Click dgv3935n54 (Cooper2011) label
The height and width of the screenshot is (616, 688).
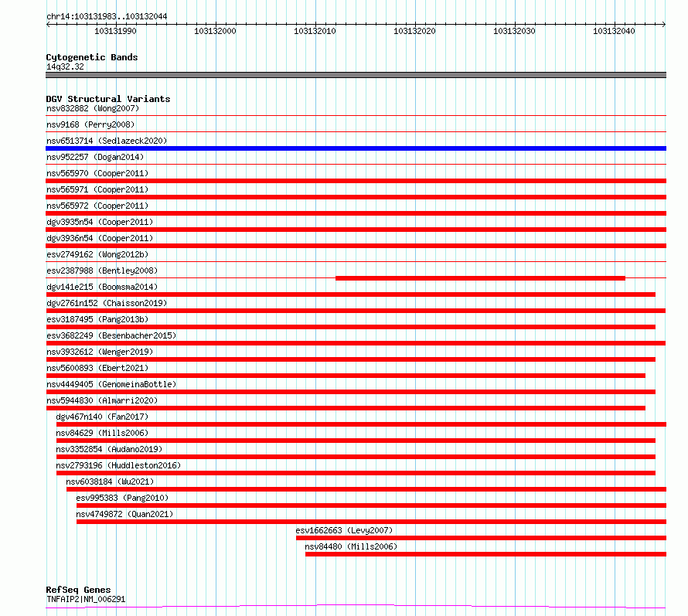pos(100,222)
